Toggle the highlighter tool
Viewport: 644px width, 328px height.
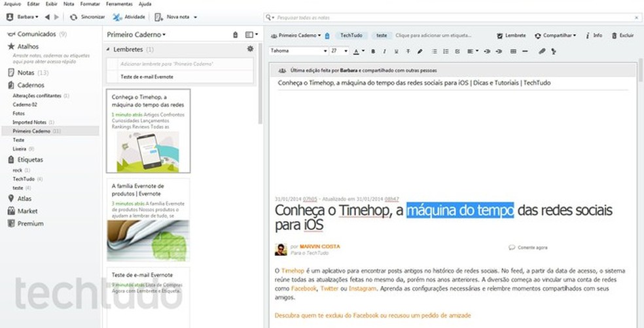[420, 51]
